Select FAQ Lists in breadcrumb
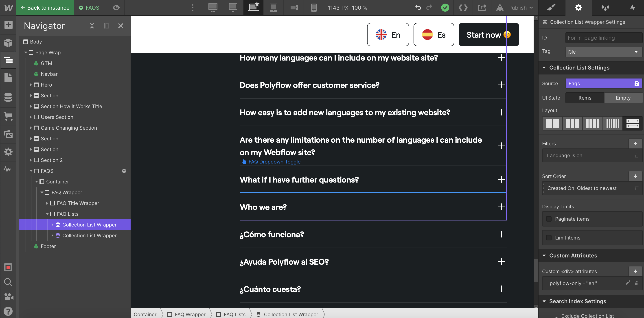Image resolution: width=644 pixels, height=318 pixels. point(231,314)
